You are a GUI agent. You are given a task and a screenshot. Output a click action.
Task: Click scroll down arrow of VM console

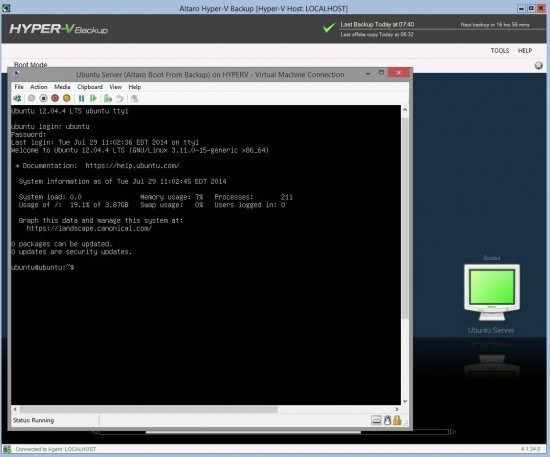405,401
